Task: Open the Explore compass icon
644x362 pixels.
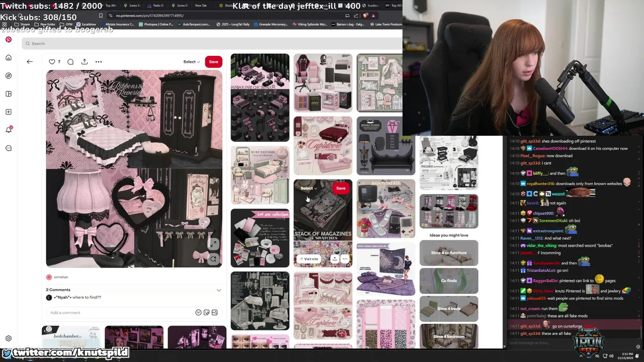Action: (x=9, y=76)
